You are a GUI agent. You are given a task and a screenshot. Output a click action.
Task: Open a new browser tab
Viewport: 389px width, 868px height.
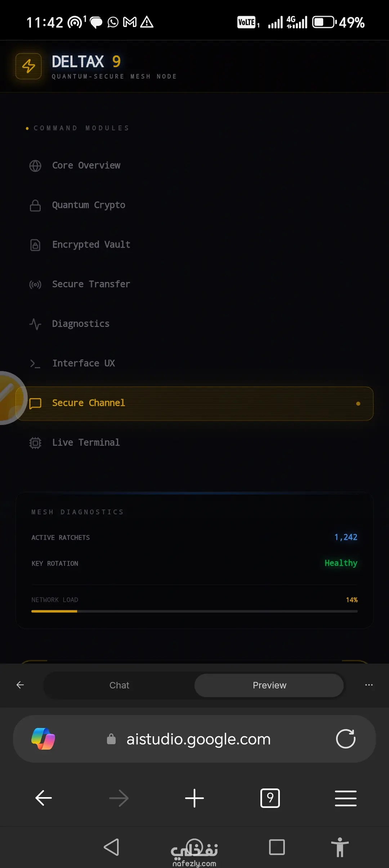(194, 798)
